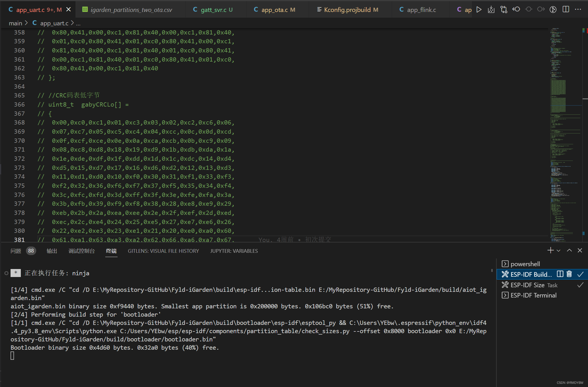The height and width of the screenshot is (387, 588).
Task: Click the powershell terminal icon
Action: coord(505,264)
